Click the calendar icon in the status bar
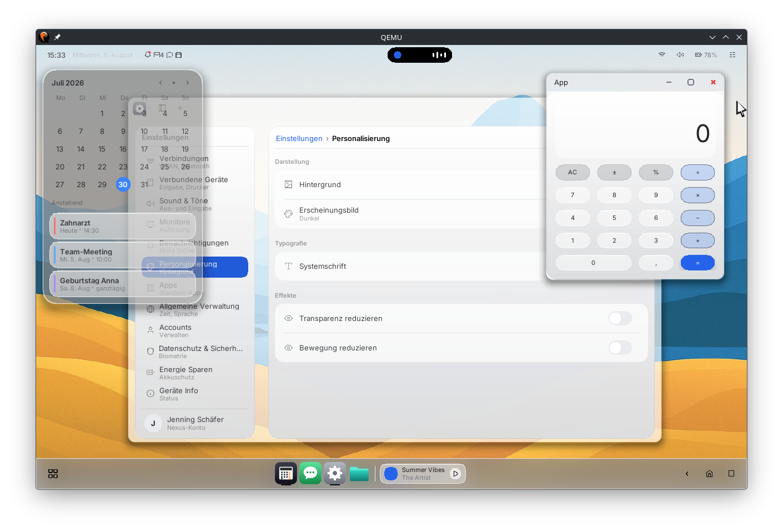The width and height of the screenshot is (783, 532). tap(179, 55)
